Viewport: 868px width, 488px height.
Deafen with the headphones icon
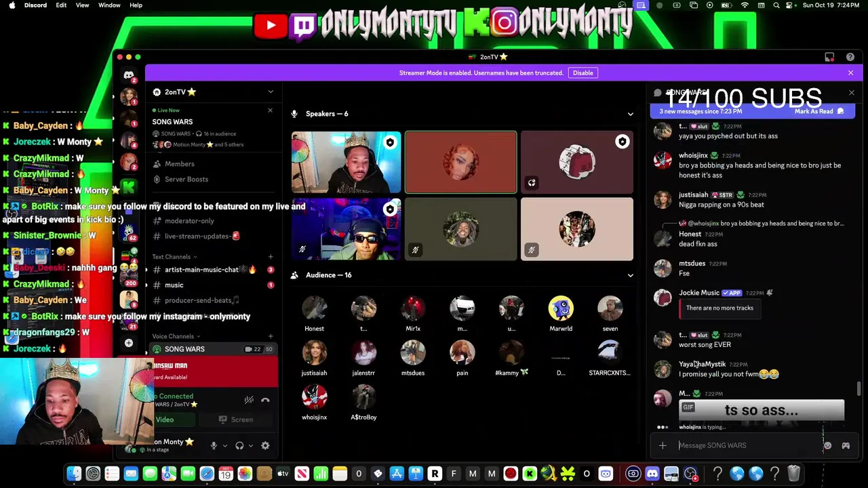coord(239,445)
